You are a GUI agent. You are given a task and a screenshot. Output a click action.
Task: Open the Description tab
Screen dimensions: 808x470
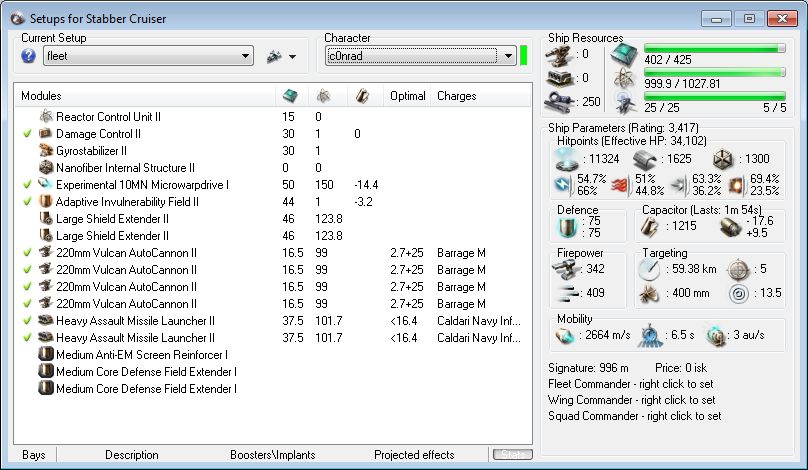132,455
